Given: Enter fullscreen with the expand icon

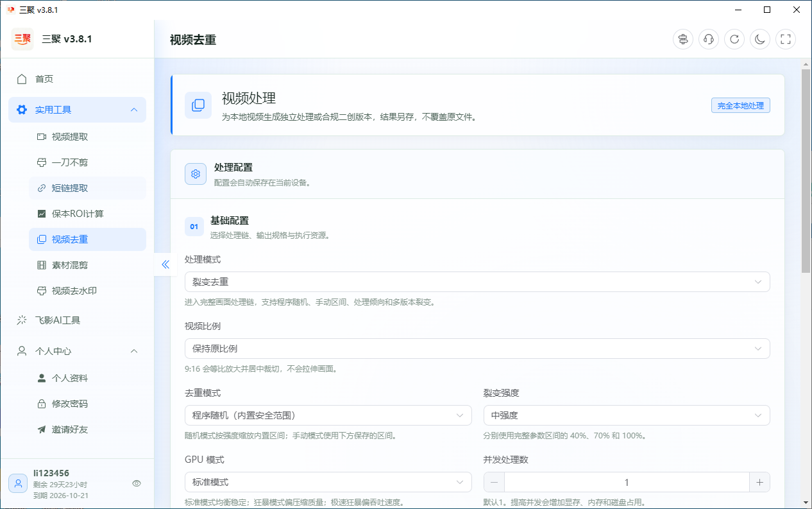Looking at the screenshot, I should [x=786, y=39].
